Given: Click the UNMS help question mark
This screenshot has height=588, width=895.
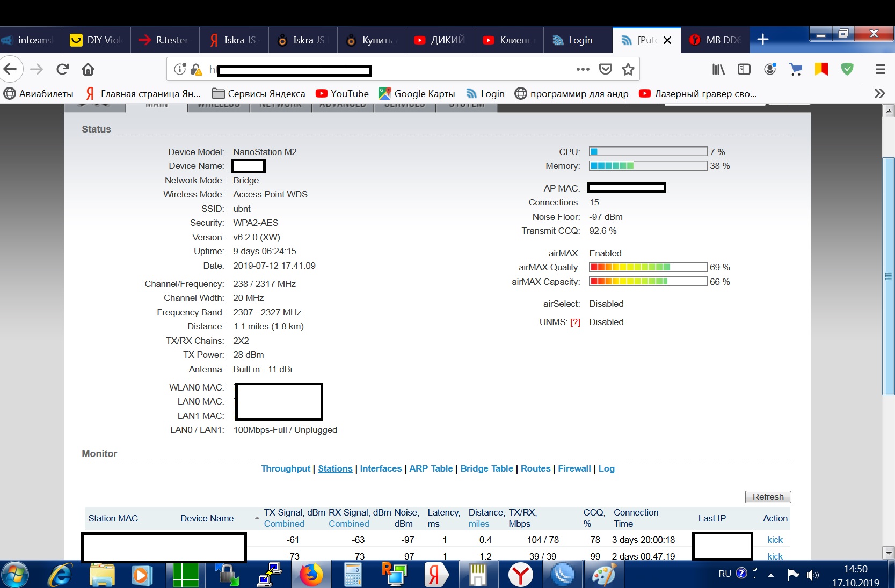Looking at the screenshot, I should (575, 322).
